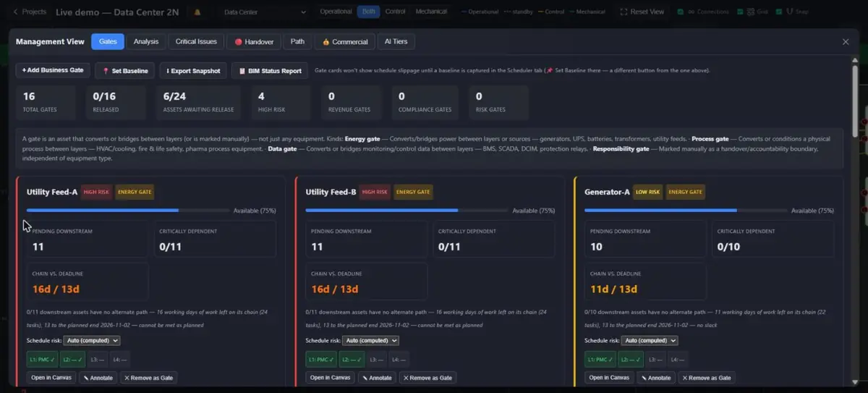Screen dimensions: 868x393
Task: Open Utility Feed-A in Canvas
Action: [x=51, y=377]
